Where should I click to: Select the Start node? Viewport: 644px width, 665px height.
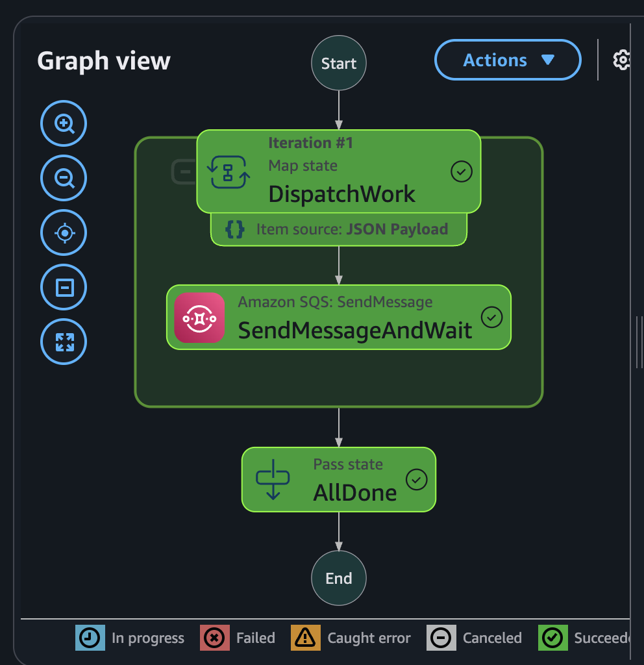pyautogui.click(x=339, y=63)
